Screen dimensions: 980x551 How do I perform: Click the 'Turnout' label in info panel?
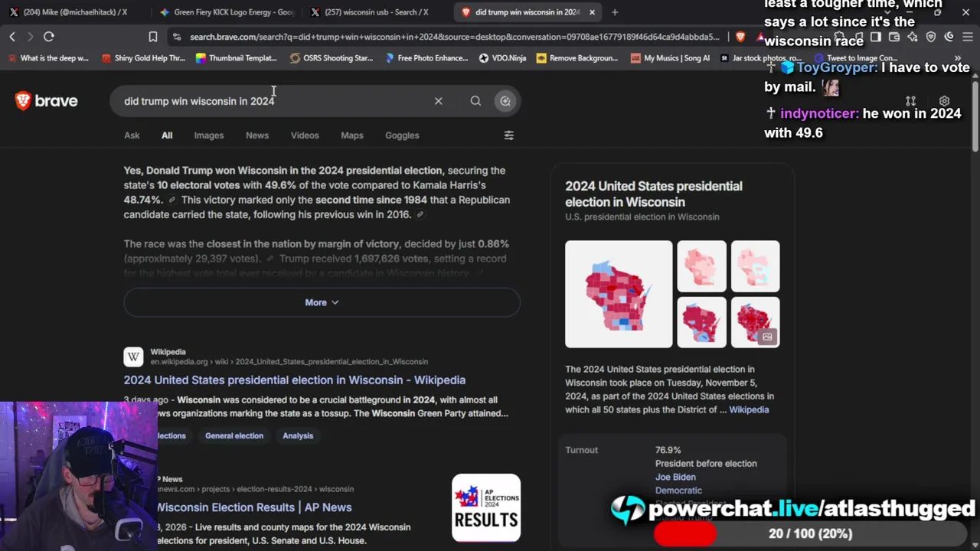582,450
